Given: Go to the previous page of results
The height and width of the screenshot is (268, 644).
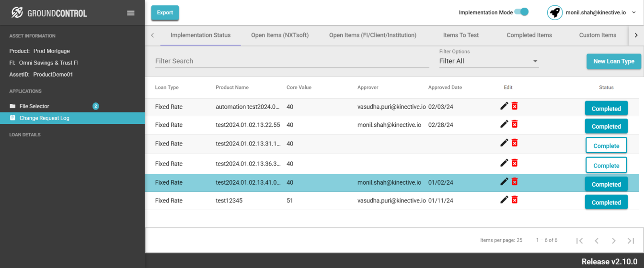Looking at the screenshot, I should coord(597,241).
